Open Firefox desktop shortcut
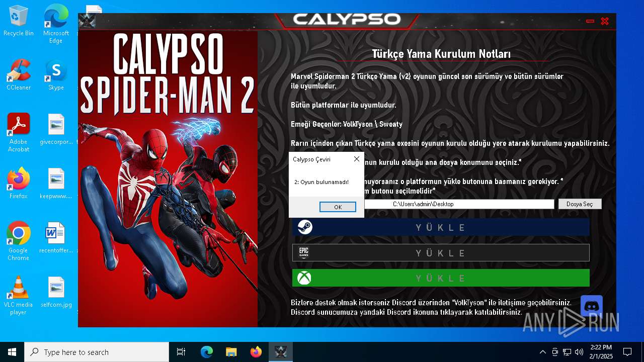The height and width of the screenshot is (362, 644). (x=19, y=184)
